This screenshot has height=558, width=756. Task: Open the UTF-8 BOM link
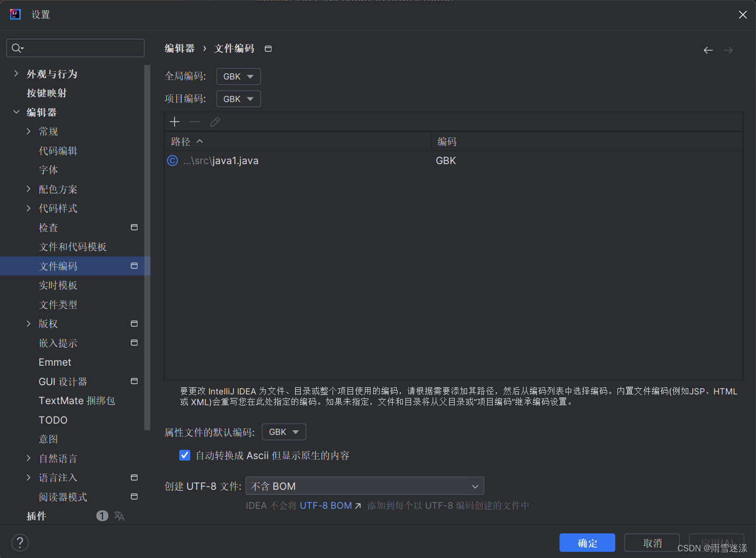click(325, 505)
